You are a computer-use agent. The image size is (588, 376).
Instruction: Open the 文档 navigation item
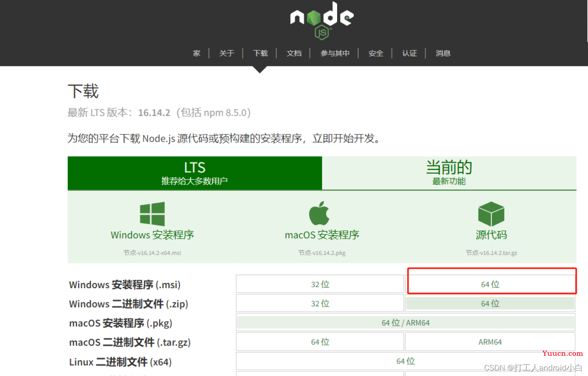(x=294, y=53)
